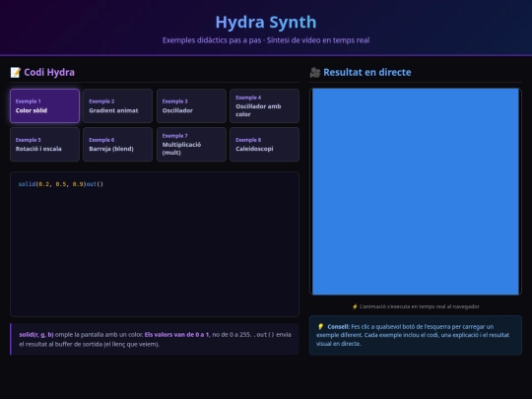Select Exemple 6 Barreja (blend)

[x=118, y=144]
